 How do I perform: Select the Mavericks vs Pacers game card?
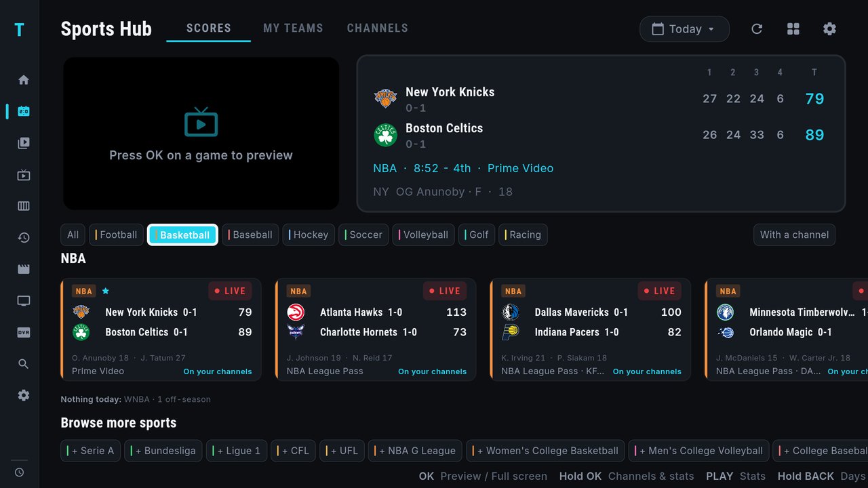[x=590, y=329]
